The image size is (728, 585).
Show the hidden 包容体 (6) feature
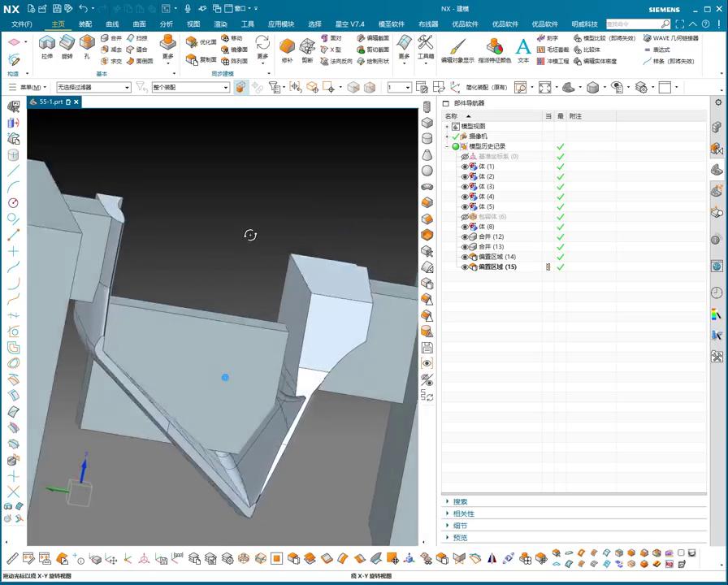(x=466, y=217)
